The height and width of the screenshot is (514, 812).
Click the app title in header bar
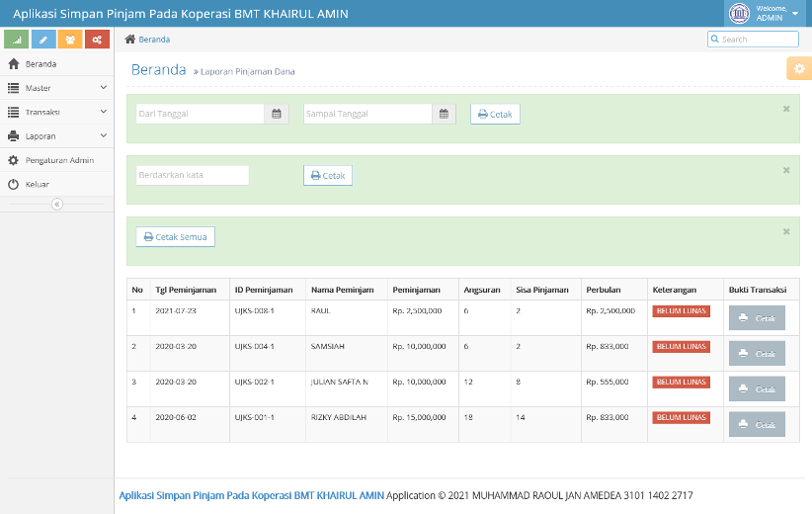181,14
